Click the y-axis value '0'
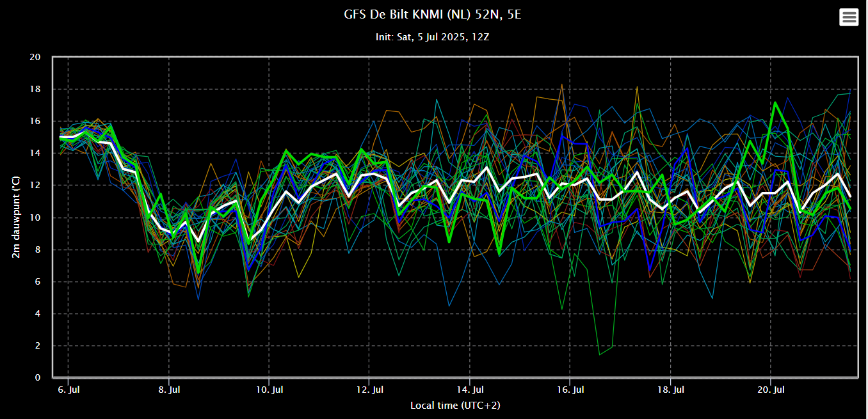The image size is (868, 419). click(x=38, y=378)
